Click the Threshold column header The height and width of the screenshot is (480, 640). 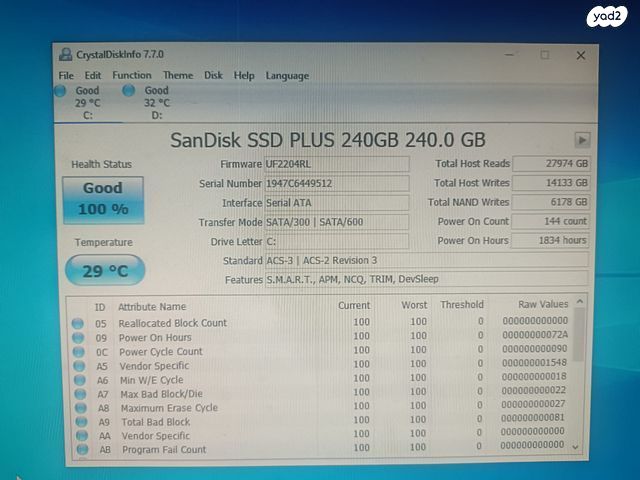462,304
